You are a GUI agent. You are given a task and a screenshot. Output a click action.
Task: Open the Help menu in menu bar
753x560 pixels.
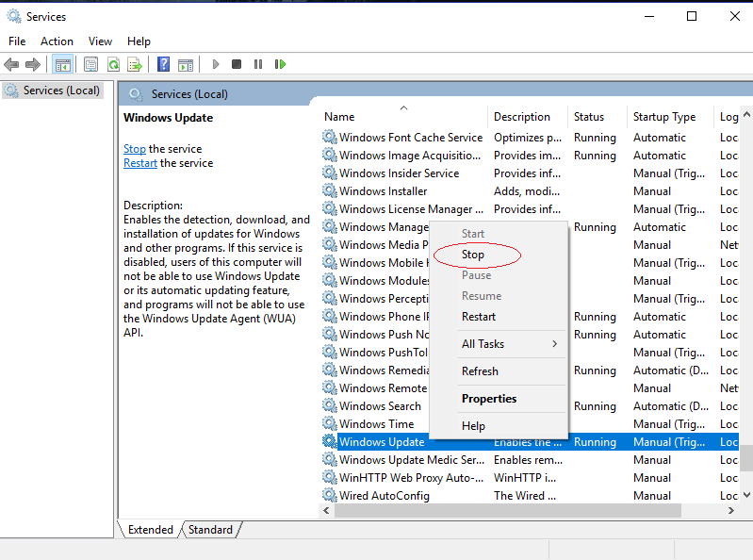pyautogui.click(x=139, y=41)
